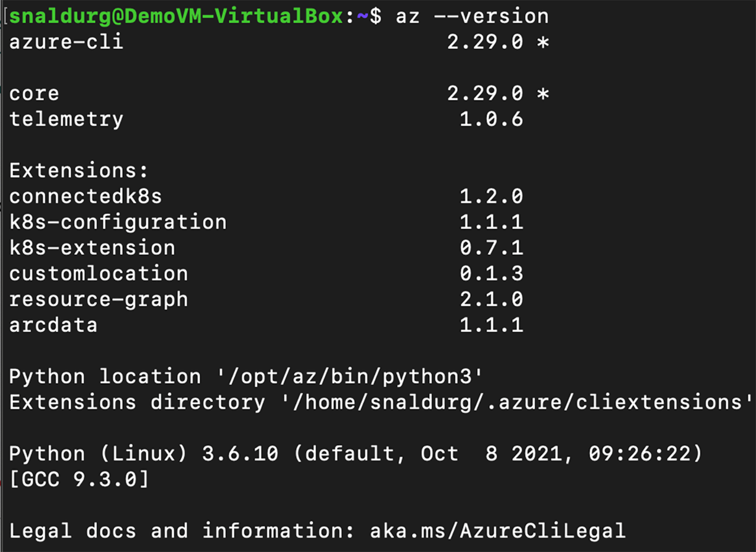Click the k8s-configuration extension name

click(x=117, y=222)
